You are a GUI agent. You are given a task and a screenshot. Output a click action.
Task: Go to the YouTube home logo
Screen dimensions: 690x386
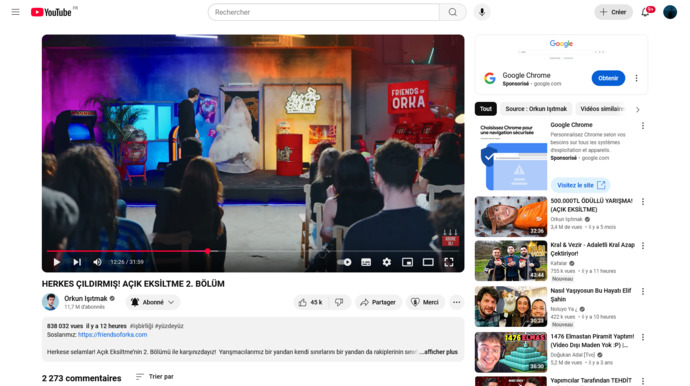[x=51, y=12]
